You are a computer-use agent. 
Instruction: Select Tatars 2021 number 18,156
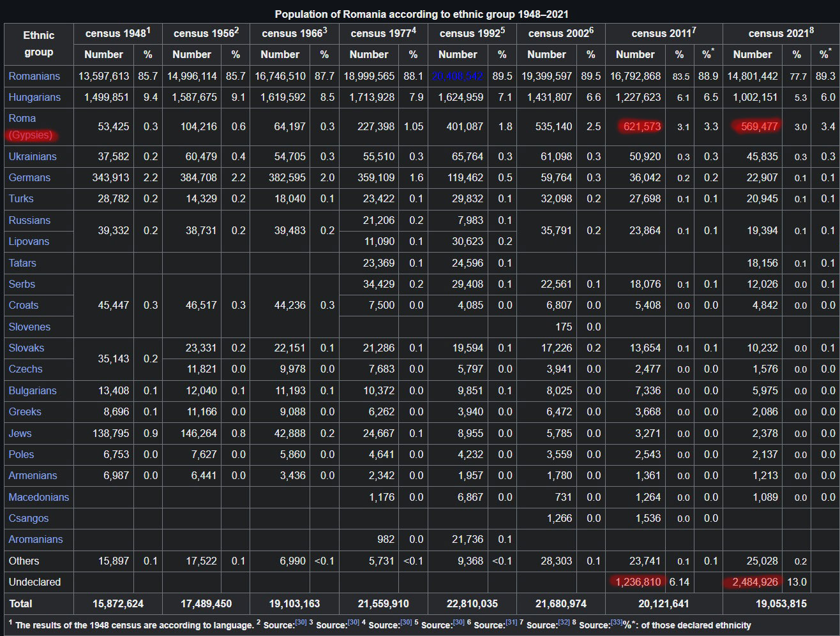(762, 263)
